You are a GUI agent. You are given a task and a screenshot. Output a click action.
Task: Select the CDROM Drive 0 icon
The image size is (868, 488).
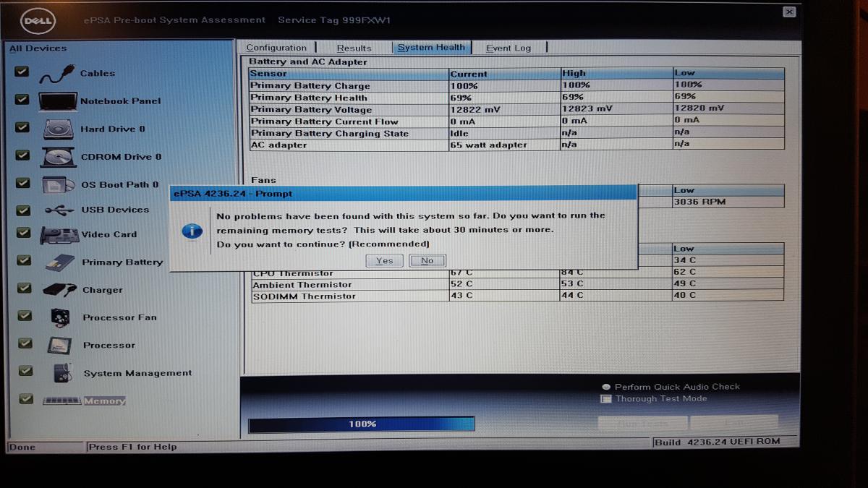(x=58, y=157)
